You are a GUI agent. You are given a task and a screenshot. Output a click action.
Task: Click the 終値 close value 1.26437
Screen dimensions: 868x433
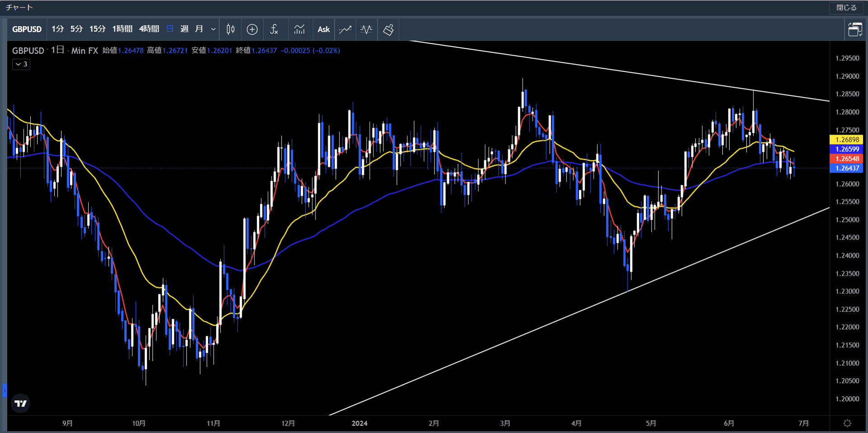[264, 51]
